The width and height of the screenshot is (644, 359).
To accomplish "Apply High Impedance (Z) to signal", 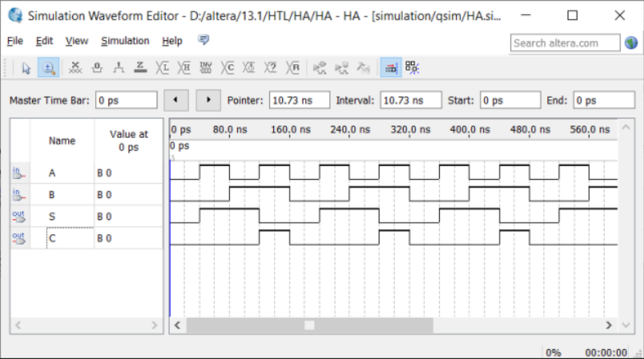I will 140,68.
